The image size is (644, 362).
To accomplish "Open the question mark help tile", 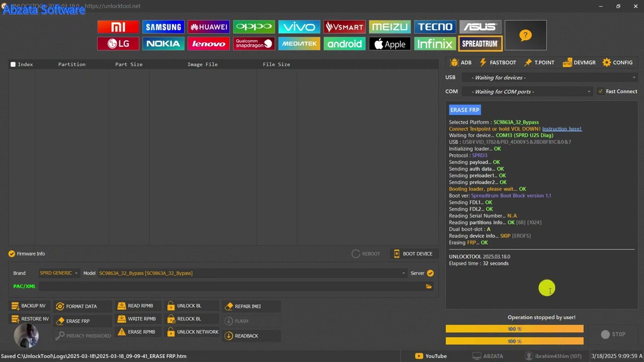I will [x=525, y=35].
